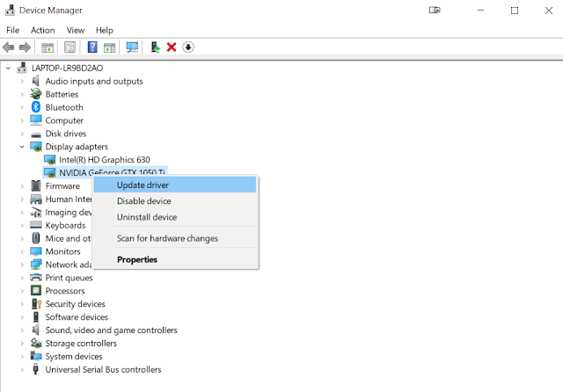Click the Back arrow toolbar icon
This screenshot has width=563, height=392.
8,47
